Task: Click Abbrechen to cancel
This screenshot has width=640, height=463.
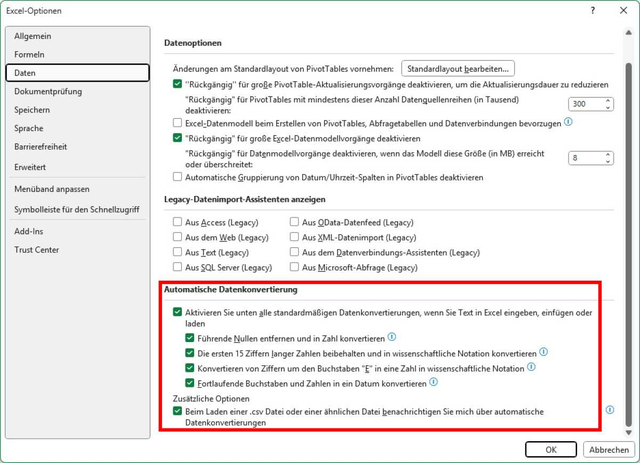Action: (x=609, y=450)
